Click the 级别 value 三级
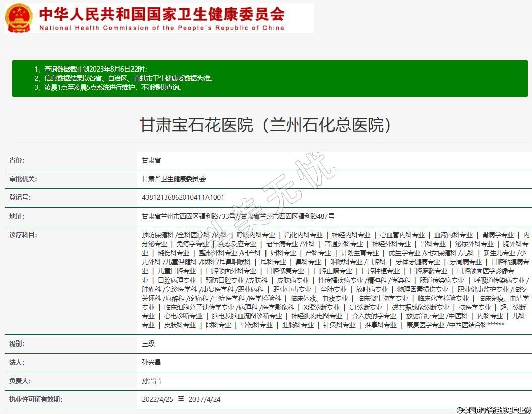The width and height of the screenshot is (532, 414). point(148,343)
